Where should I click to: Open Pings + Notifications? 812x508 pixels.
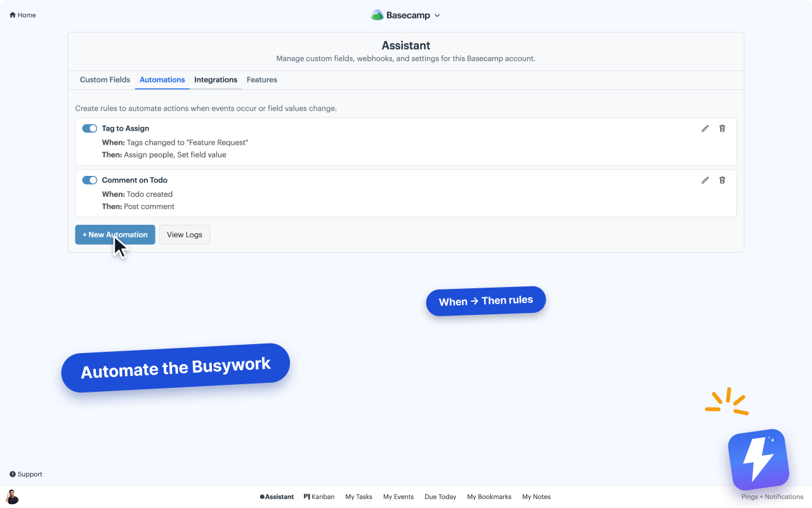tap(772, 497)
